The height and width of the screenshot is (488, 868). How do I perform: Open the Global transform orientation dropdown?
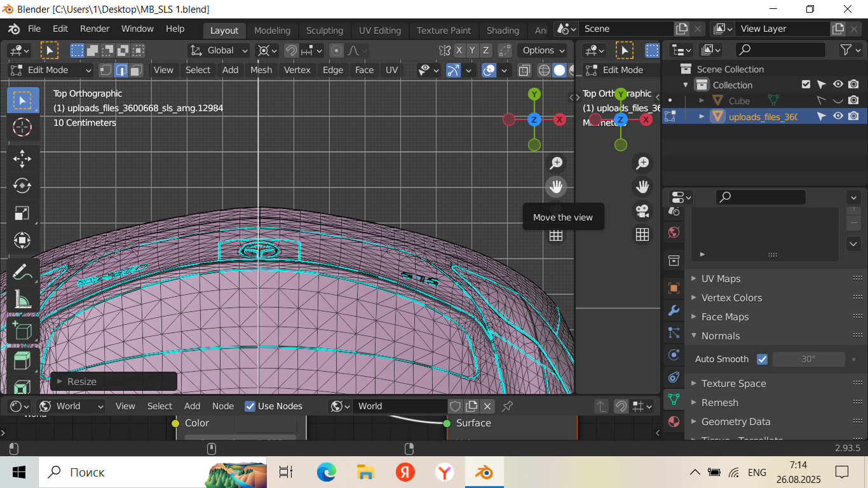coord(219,50)
